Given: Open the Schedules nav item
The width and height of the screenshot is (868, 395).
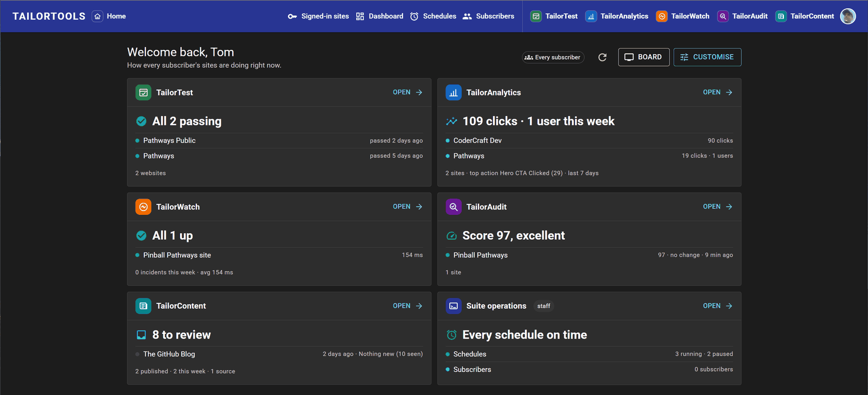Looking at the screenshot, I should [433, 16].
